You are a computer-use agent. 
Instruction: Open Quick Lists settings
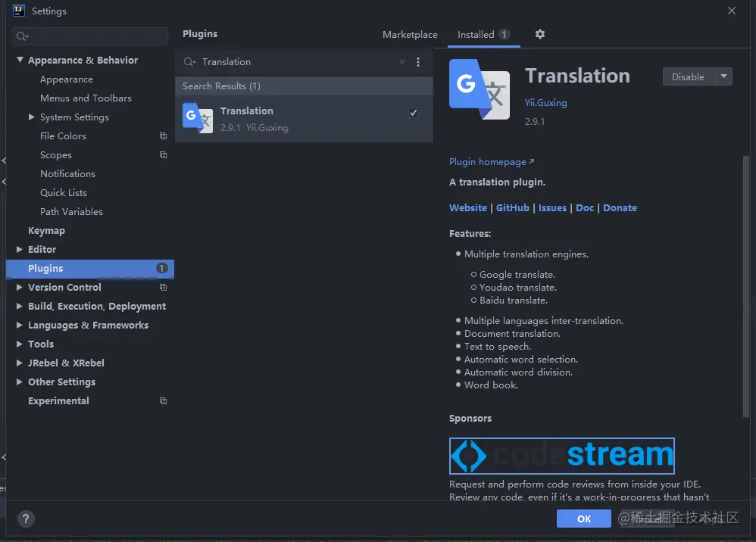[64, 193]
